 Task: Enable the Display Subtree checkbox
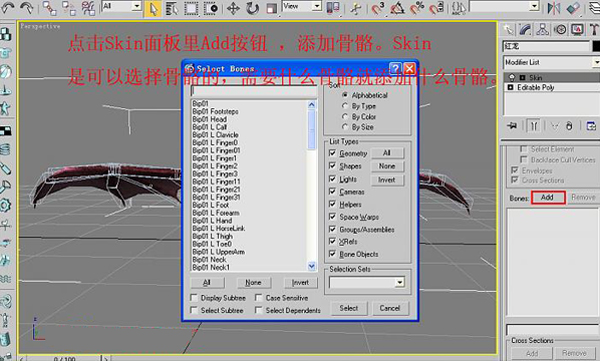[194, 297]
